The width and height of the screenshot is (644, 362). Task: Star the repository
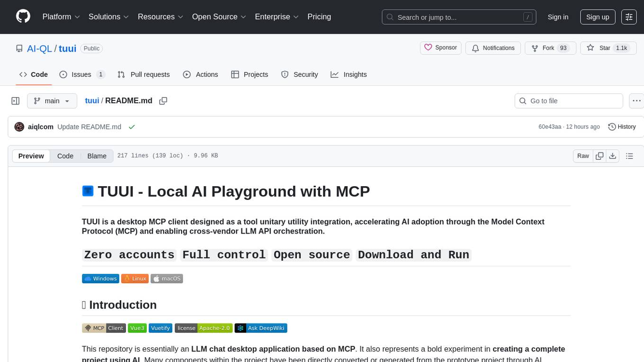tap(608, 48)
